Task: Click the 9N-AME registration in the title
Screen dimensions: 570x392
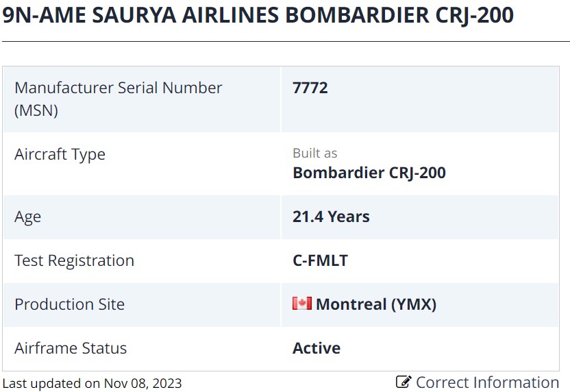Action: (44, 15)
